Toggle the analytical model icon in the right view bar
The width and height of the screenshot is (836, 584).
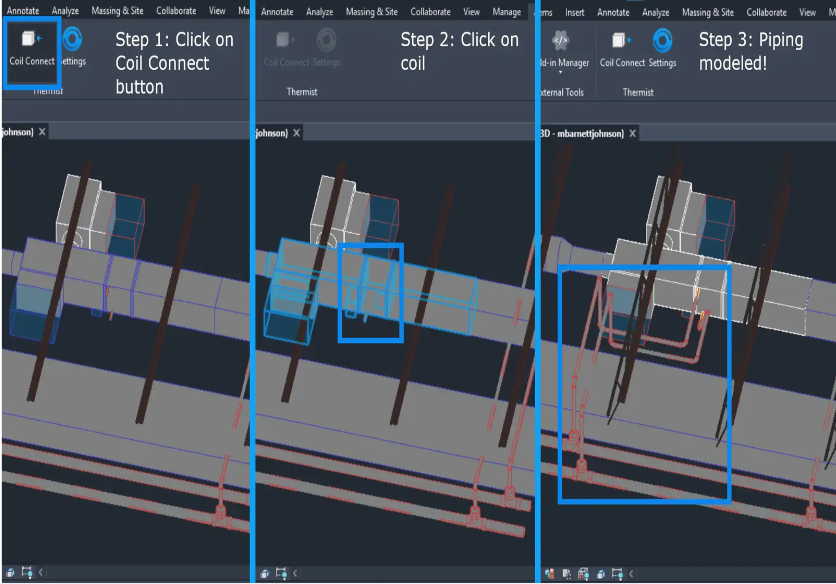click(583, 574)
